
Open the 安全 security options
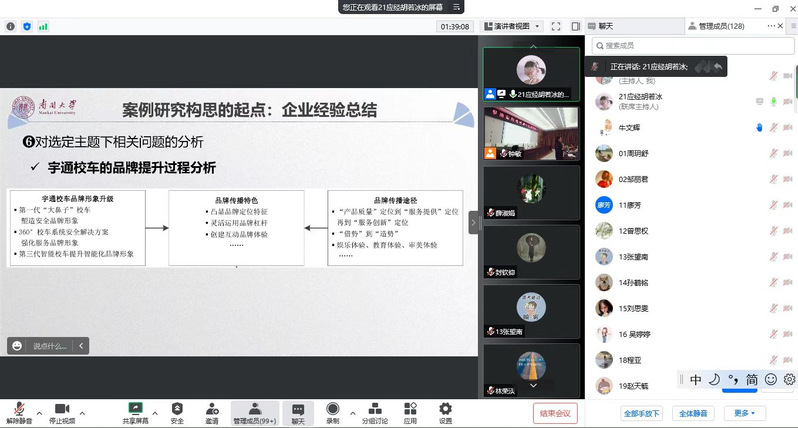tap(177, 412)
